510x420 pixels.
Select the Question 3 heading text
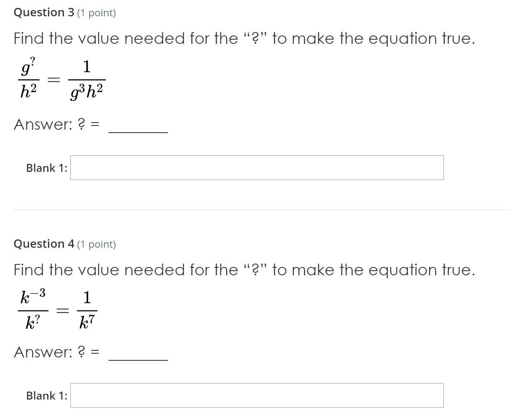[x=44, y=13]
